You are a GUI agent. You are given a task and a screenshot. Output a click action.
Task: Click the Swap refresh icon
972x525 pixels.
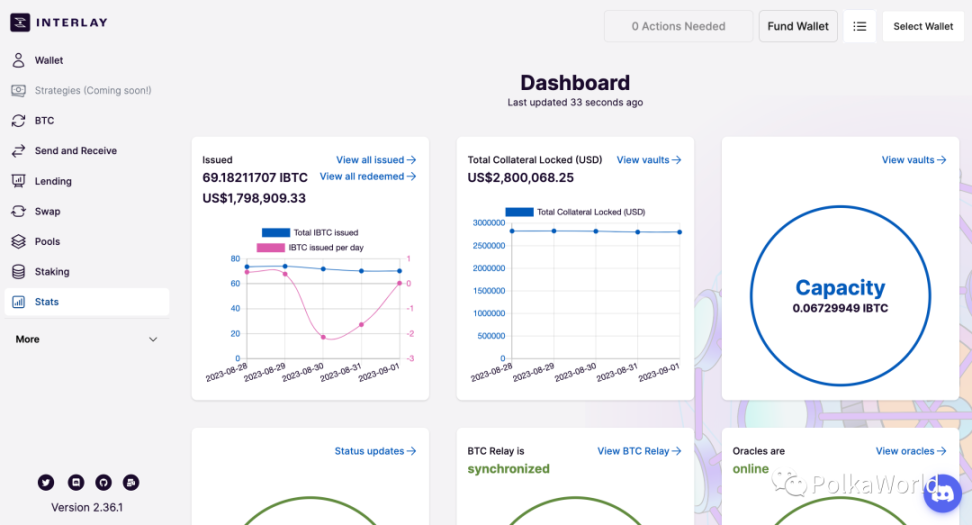click(19, 211)
